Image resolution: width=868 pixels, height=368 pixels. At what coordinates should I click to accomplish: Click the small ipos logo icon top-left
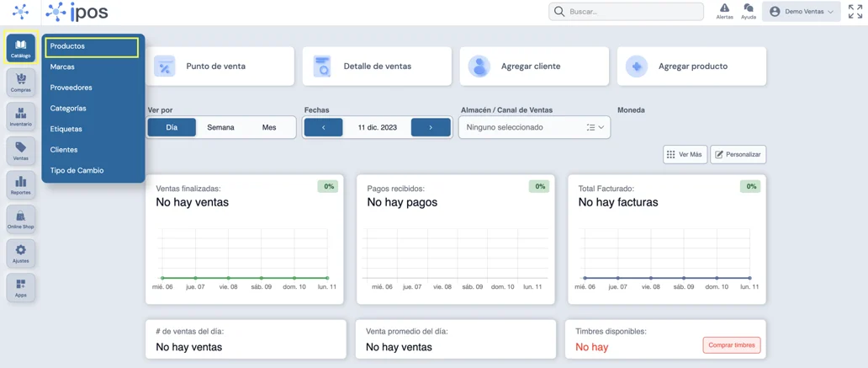click(20, 11)
